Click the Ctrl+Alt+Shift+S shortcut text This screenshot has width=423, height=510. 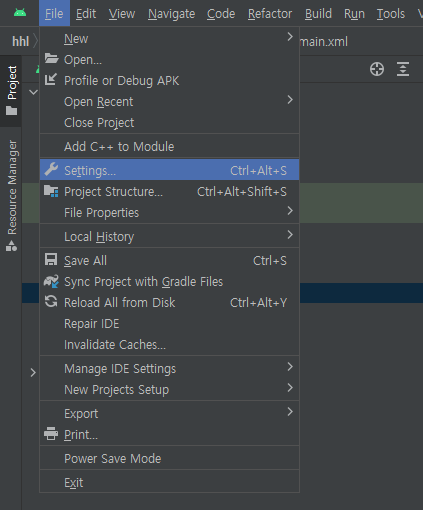[242, 192]
